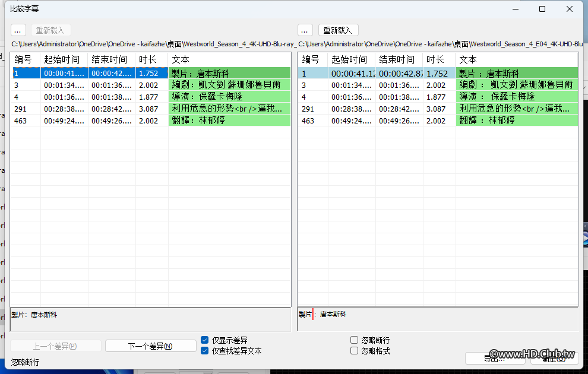
Task: Click right end time 00:00:42.87 cell
Action: 399,73
